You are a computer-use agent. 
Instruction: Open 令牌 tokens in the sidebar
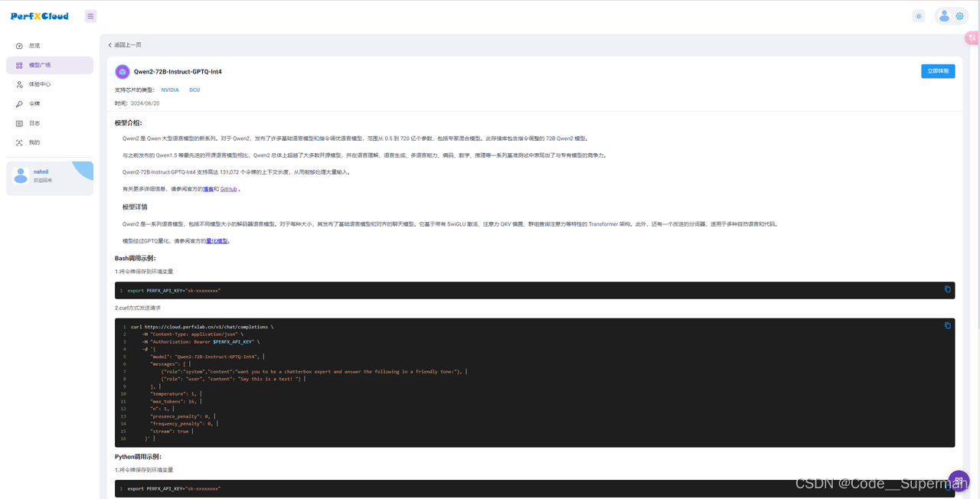[50, 104]
